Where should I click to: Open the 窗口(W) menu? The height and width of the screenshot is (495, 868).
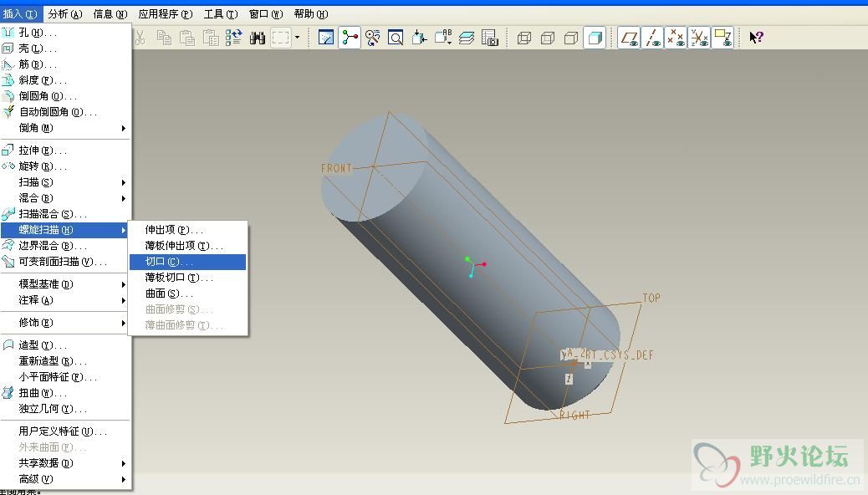coord(266,14)
